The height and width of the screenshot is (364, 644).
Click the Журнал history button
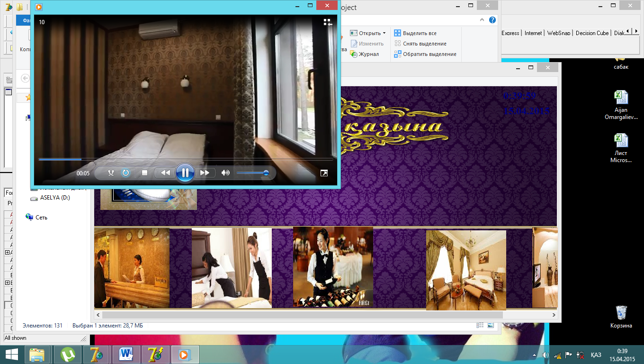pos(365,54)
